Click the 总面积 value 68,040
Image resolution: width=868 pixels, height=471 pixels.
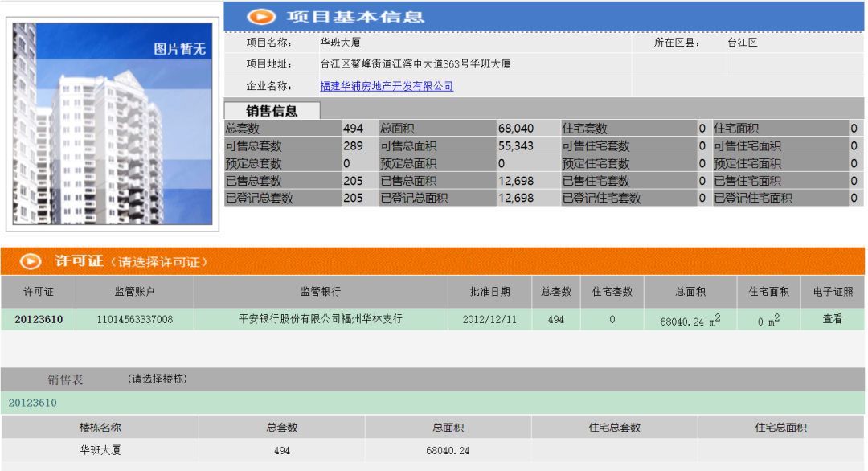coord(516,129)
